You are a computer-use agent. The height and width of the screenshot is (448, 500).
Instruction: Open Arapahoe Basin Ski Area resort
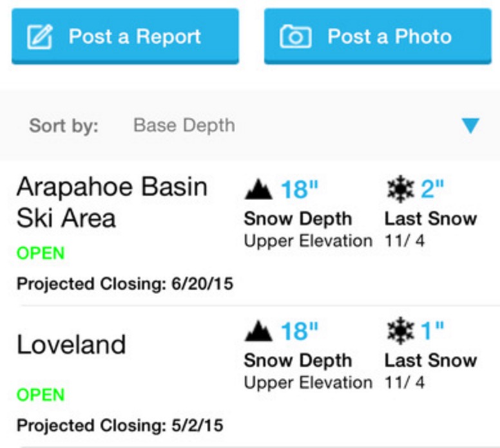(x=112, y=202)
